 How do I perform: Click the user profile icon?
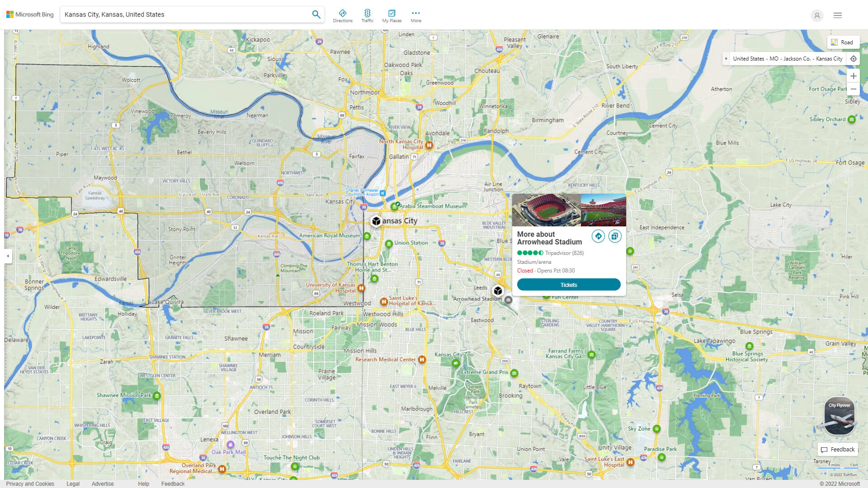tap(817, 15)
